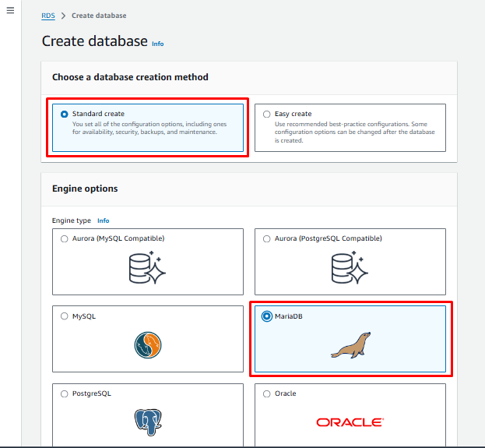Select the Easy create radio button
The image size is (485, 448).
coord(267,114)
